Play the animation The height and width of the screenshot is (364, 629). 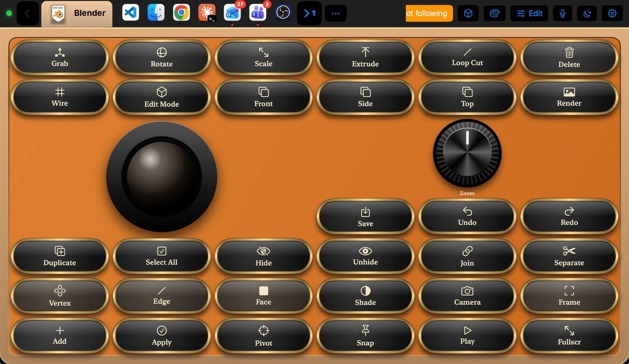tap(467, 336)
